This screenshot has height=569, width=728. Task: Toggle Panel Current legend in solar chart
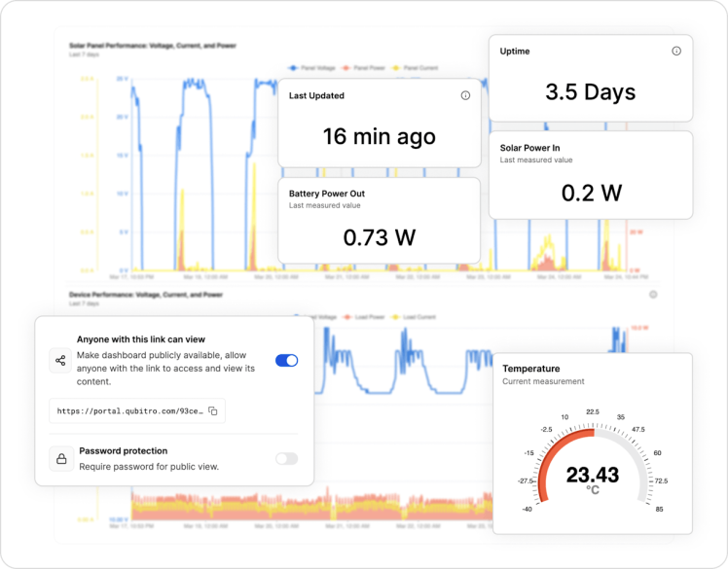415,68
